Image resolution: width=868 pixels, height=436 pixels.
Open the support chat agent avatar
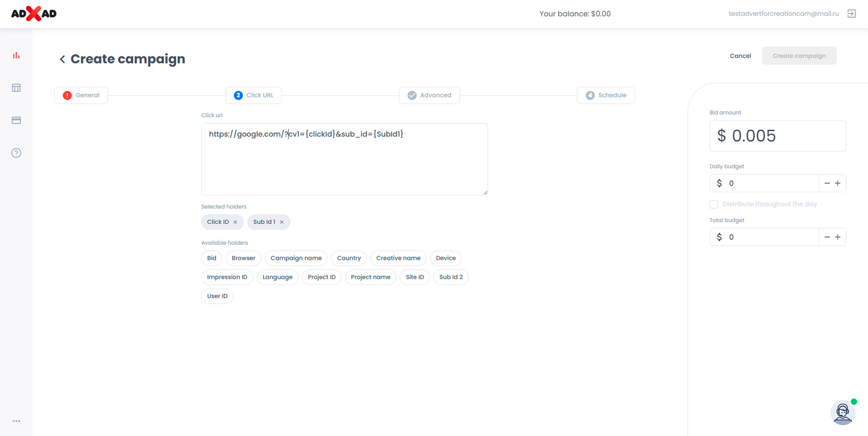(843, 413)
